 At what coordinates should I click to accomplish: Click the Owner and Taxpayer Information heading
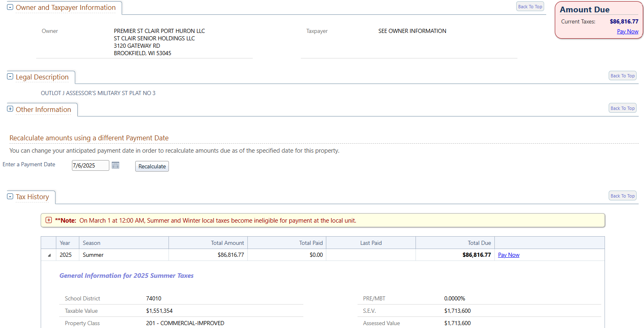tap(66, 7)
